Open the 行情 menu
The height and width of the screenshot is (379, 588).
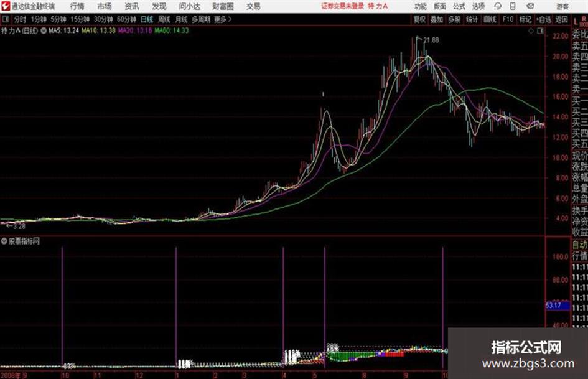[x=77, y=6]
